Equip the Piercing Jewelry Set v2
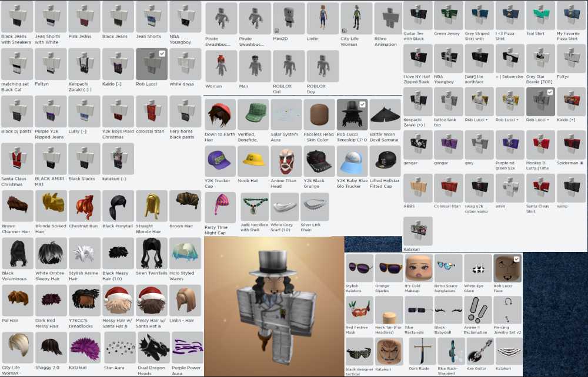 click(x=507, y=310)
